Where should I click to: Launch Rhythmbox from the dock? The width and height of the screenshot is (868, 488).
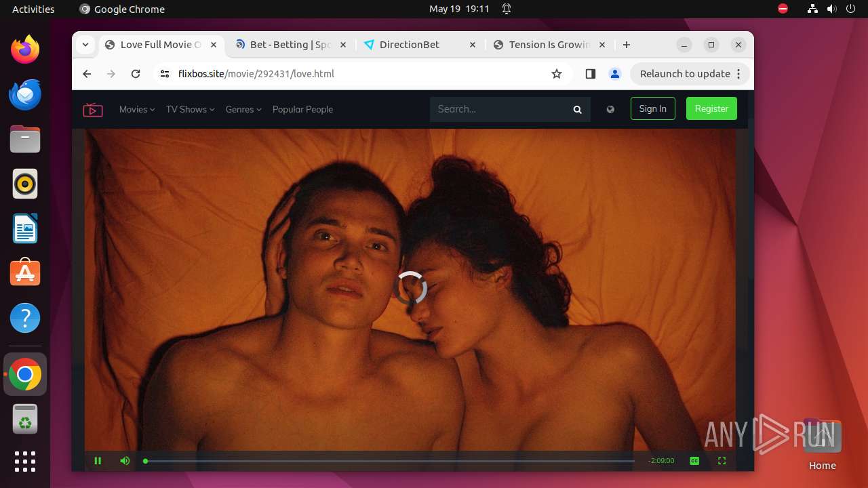pos(25,184)
